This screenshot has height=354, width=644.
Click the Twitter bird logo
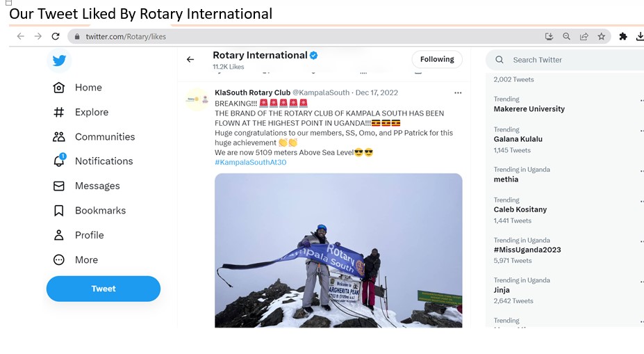click(x=59, y=61)
